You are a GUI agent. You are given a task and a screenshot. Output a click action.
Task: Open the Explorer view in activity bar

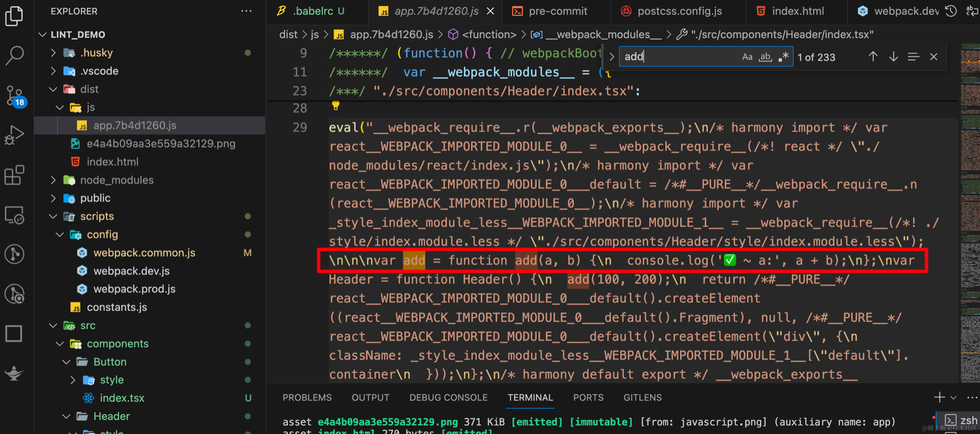tap(14, 16)
